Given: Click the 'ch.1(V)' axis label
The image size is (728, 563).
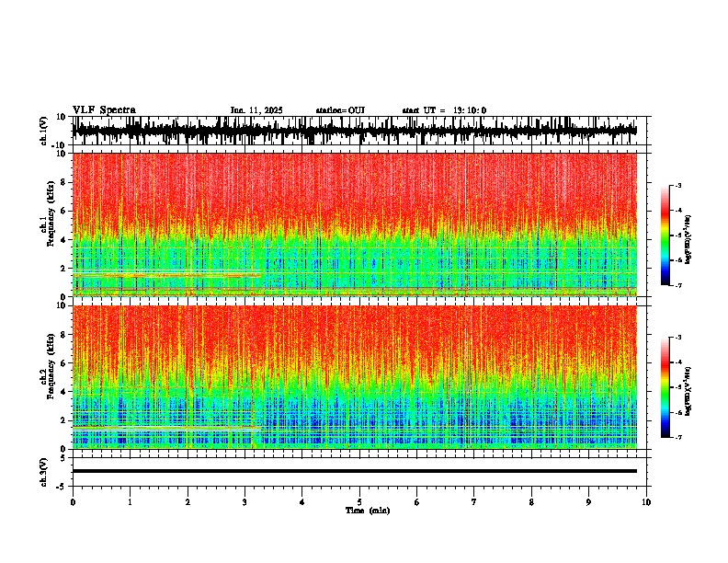Looking at the screenshot, I should [43, 131].
